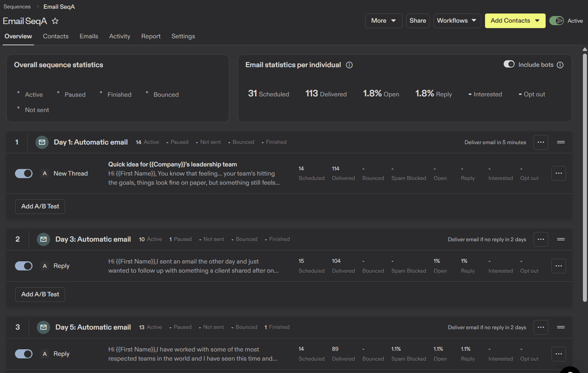Screen dimensions: 588x373
Task: Click the Not sent label in Overall sequence statistics
Action: (37, 110)
